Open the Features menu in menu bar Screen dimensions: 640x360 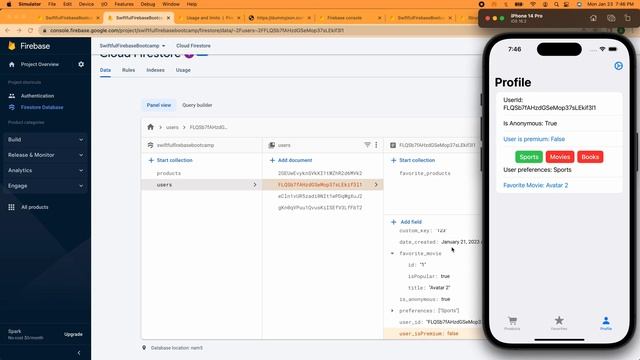coord(124,4)
